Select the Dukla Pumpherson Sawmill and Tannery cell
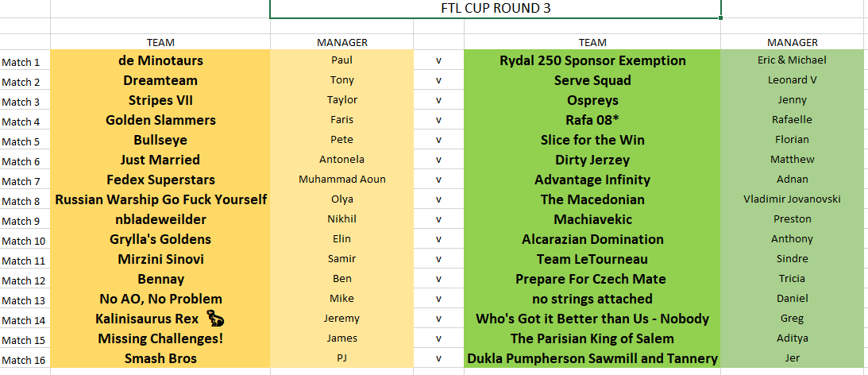The image size is (868, 375). tap(592, 358)
